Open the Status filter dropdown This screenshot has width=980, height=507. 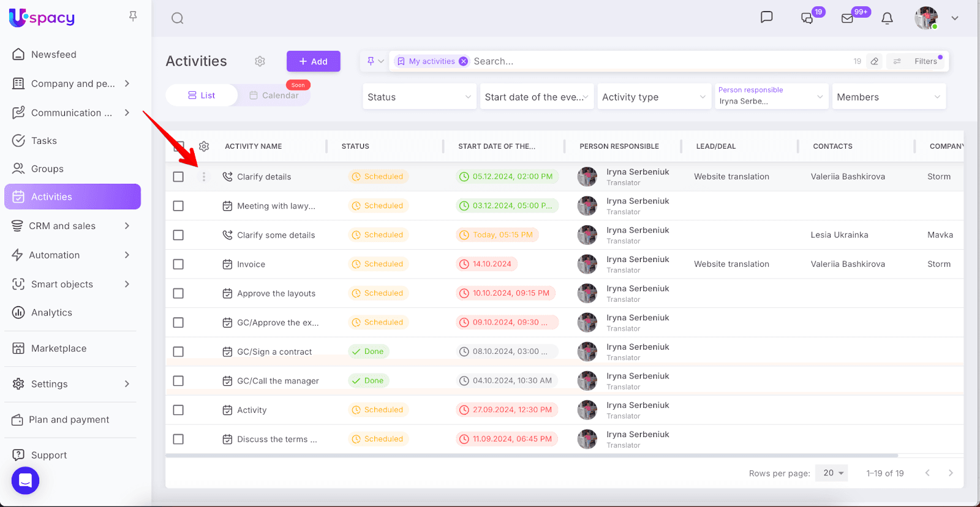pyautogui.click(x=419, y=97)
